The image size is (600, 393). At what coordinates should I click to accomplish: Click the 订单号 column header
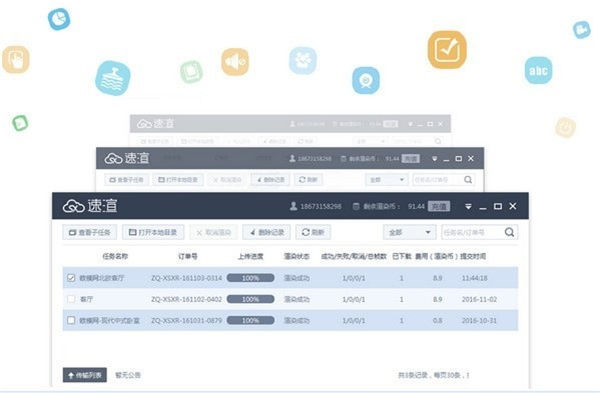click(x=188, y=256)
